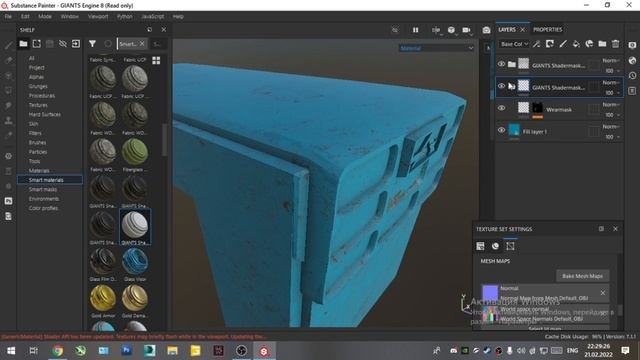The width and height of the screenshot is (640, 360).
Task: Open the blend mode dropdown of Fill layer 1
Action: (x=611, y=127)
